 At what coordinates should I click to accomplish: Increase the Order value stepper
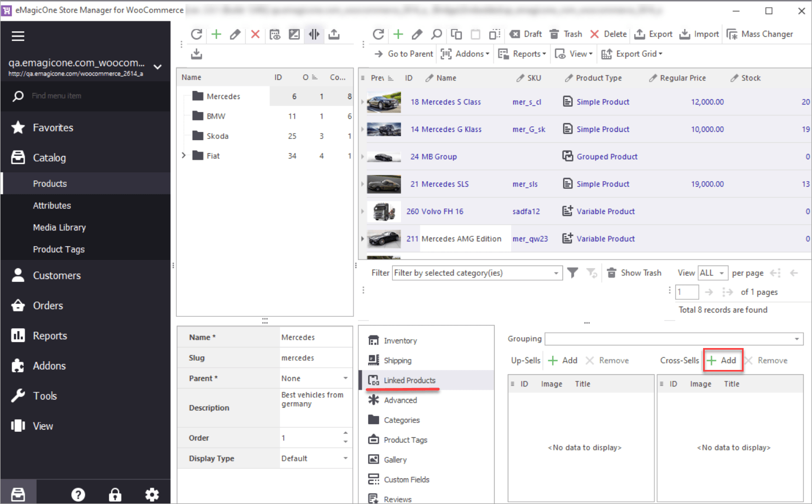point(345,433)
